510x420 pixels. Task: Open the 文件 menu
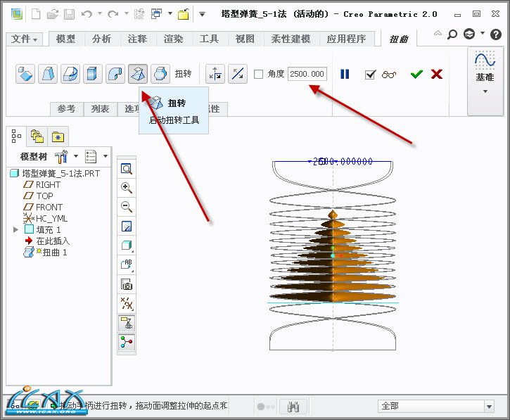pos(25,39)
